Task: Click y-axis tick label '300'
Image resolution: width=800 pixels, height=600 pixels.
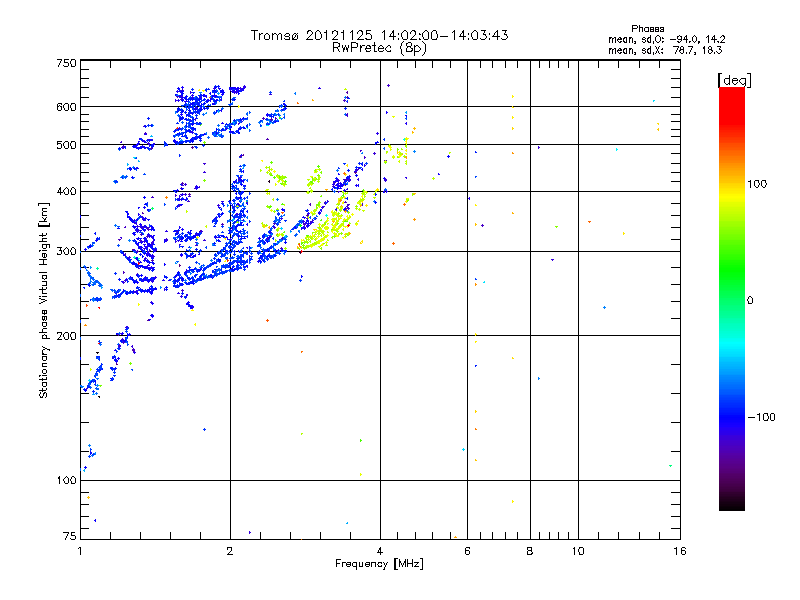Action: tap(67, 252)
